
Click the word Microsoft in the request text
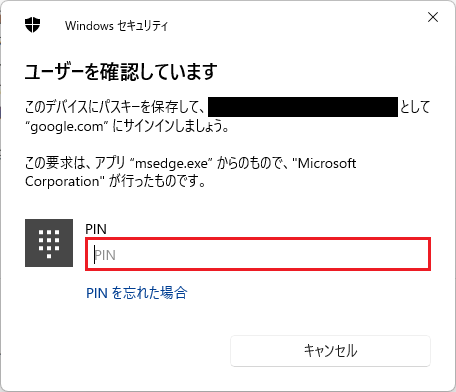pos(327,163)
